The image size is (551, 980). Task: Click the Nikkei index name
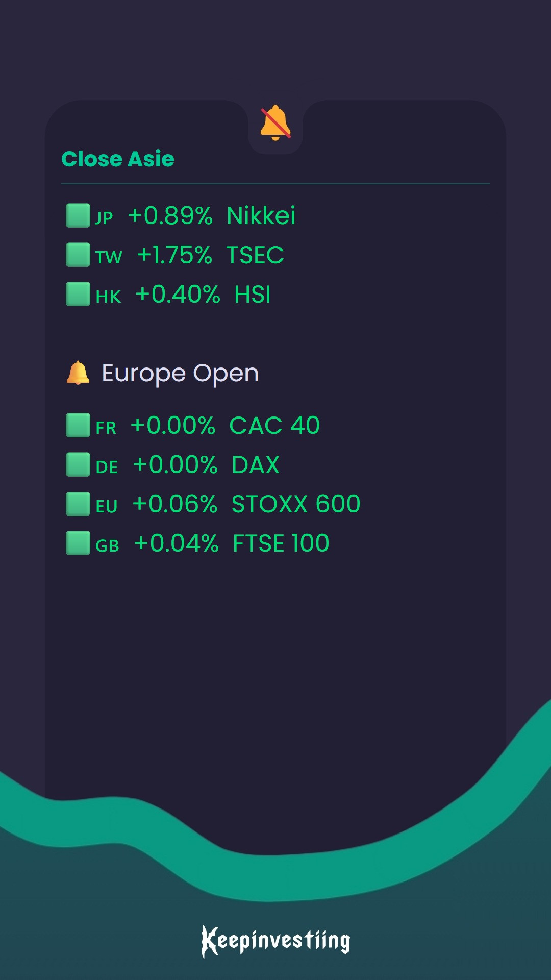pos(261,215)
